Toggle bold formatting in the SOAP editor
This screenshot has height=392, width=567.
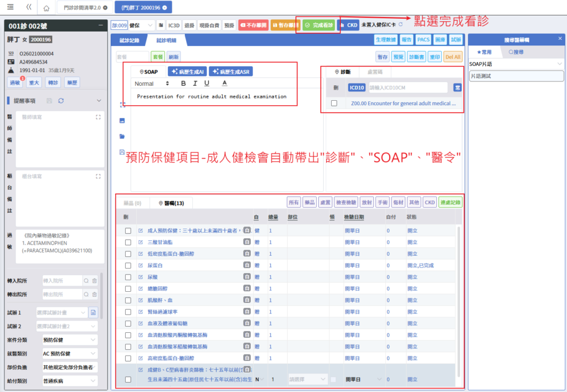pos(183,84)
